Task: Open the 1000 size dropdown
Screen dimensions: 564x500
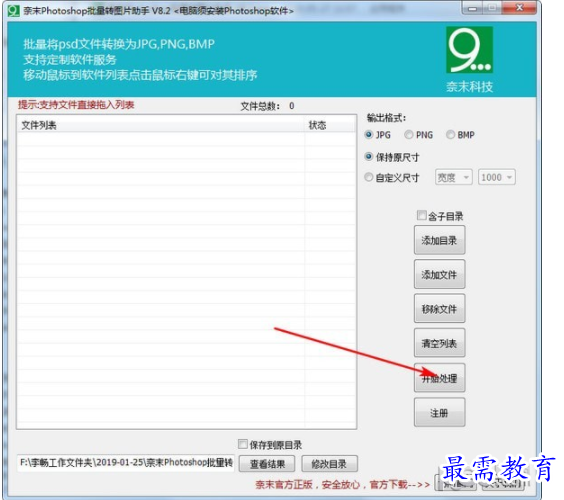Action: click(x=497, y=177)
